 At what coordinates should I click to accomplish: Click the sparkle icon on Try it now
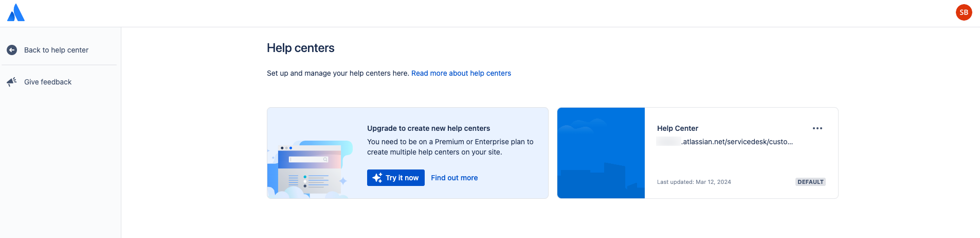[377, 178]
